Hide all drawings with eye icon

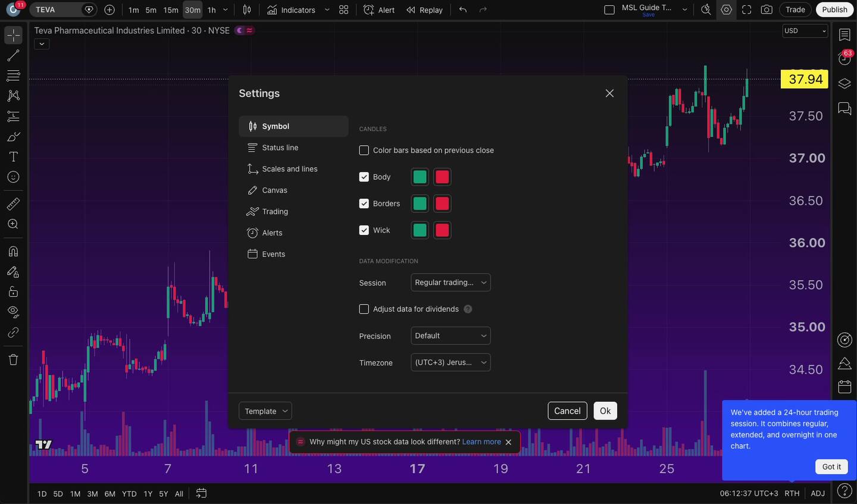click(13, 312)
